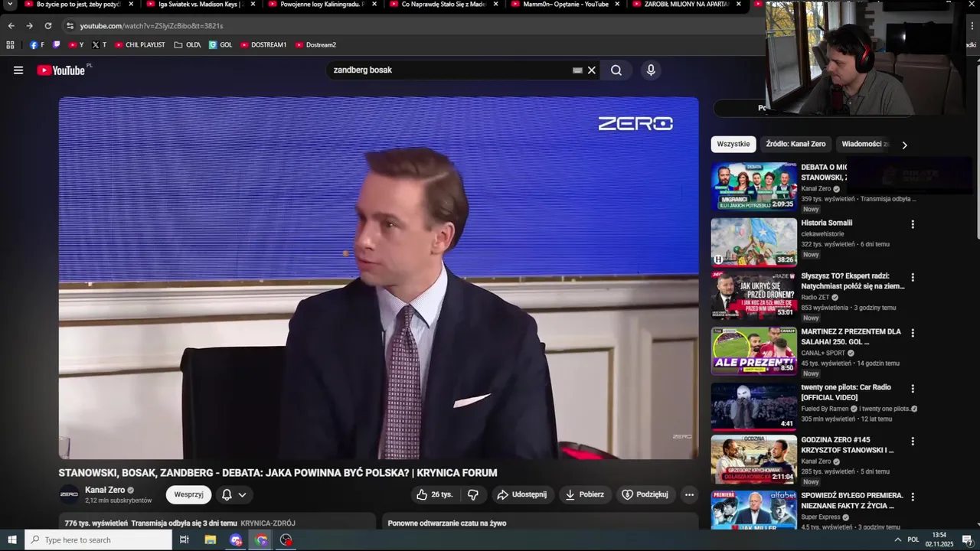Image resolution: width=980 pixels, height=551 pixels.
Task: Open File Explorer from taskbar
Action: [211, 540]
